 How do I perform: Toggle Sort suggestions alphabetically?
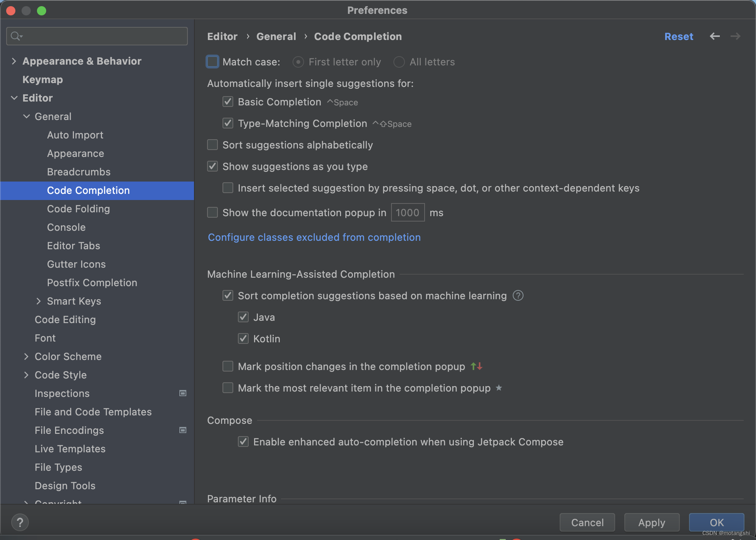tap(212, 145)
